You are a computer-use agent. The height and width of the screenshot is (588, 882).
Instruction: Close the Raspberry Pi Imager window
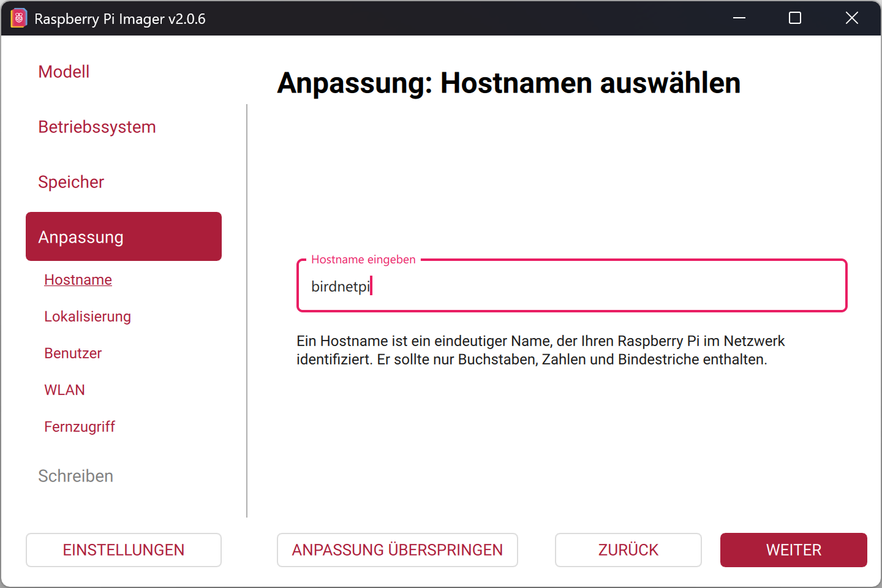point(851,18)
